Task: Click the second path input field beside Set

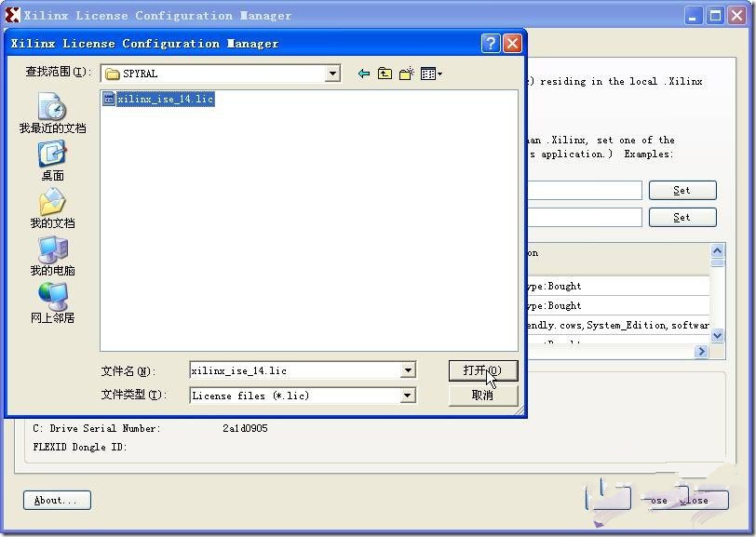Action: pos(585,218)
